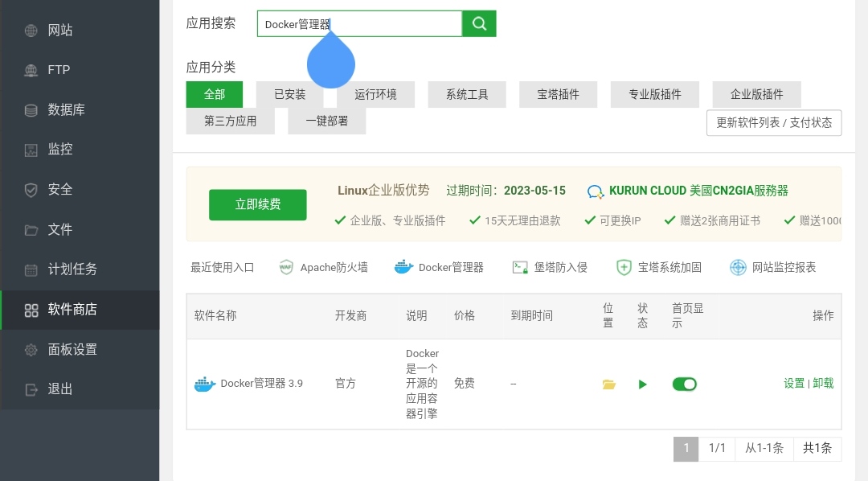
Task: Open 堡塔防入侵 recent shortcut text
Action: click(561, 268)
